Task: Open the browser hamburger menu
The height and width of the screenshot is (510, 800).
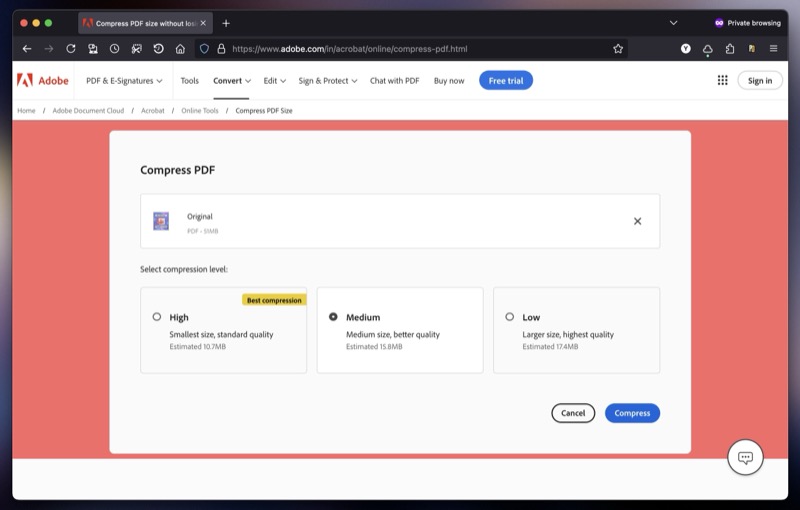Action: [x=773, y=49]
